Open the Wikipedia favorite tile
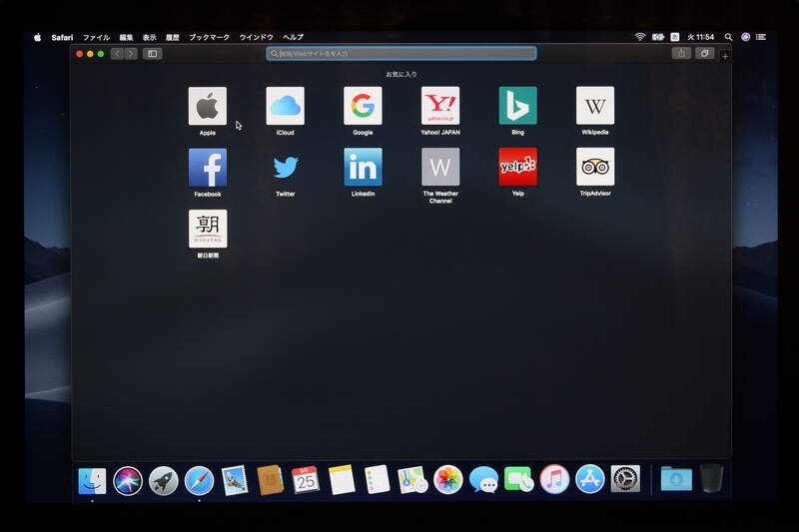Screen dimensions: 799x532 [x=595, y=106]
